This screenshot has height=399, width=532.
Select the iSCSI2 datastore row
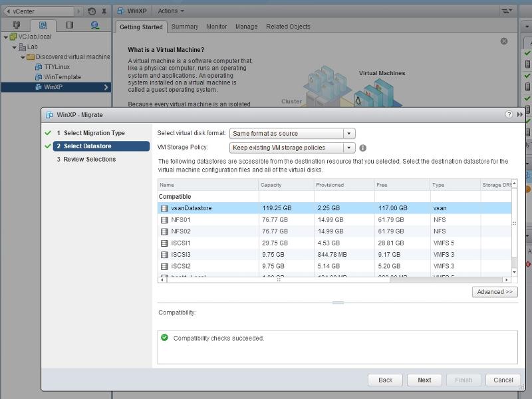tap(334, 267)
